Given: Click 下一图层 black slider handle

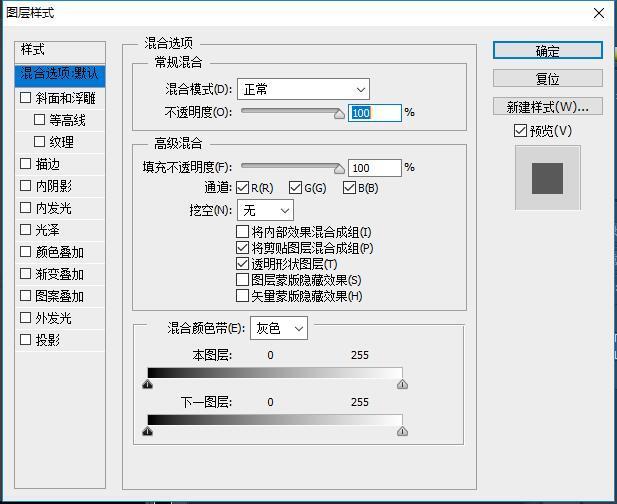Looking at the screenshot, I should [148, 431].
